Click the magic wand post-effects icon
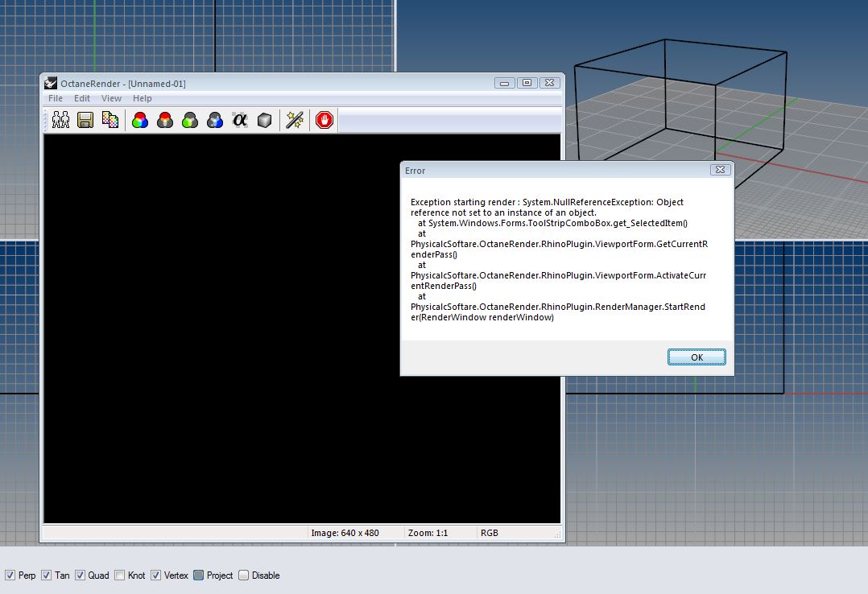 click(295, 120)
